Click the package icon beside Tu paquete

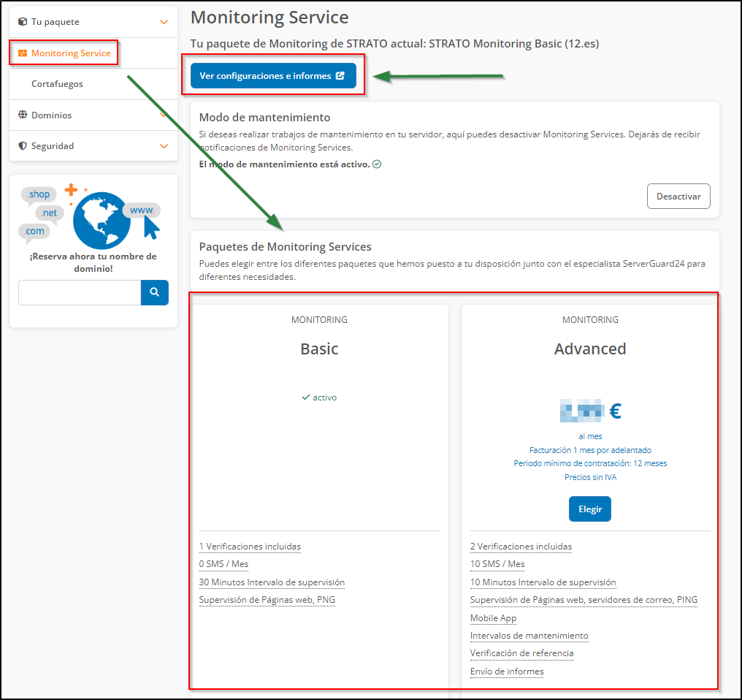point(21,21)
